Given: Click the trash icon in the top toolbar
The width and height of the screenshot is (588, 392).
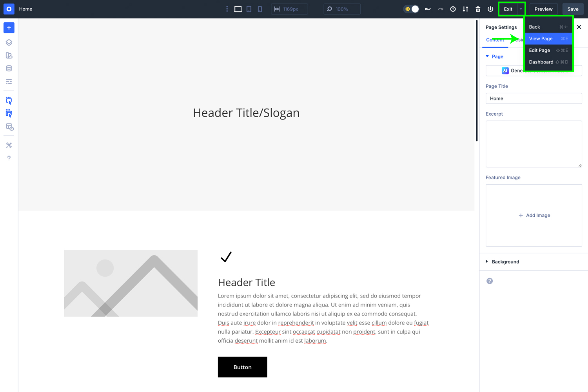Looking at the screenshot, I should [478, 9].
